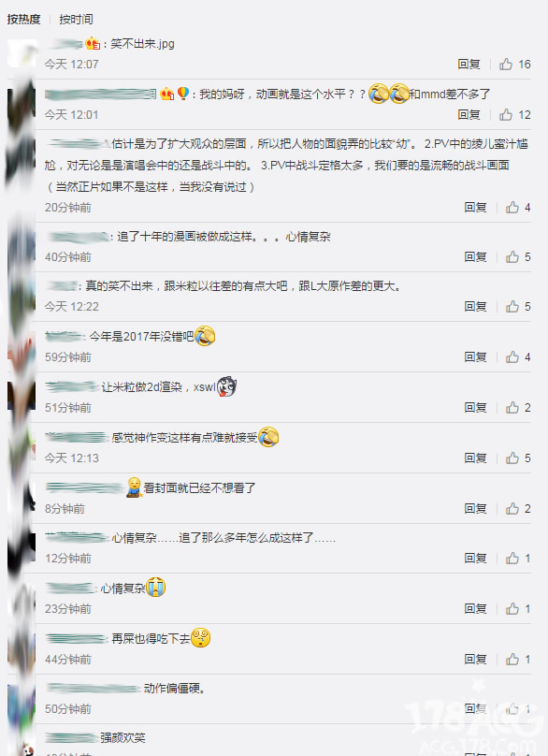548x756 pixels.
Task: Reply to the '心情复杂……追了那么多年' comment
Action: coord(475,559)
